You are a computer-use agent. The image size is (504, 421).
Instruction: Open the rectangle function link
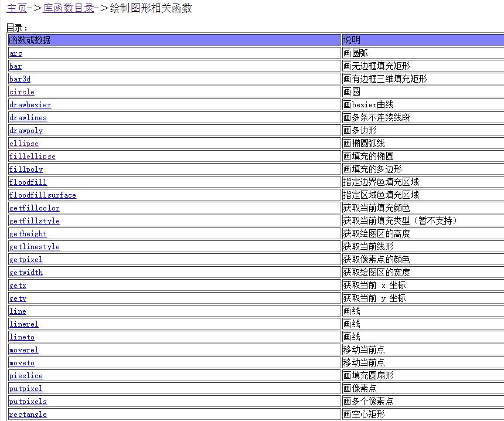tap(28, 414)
